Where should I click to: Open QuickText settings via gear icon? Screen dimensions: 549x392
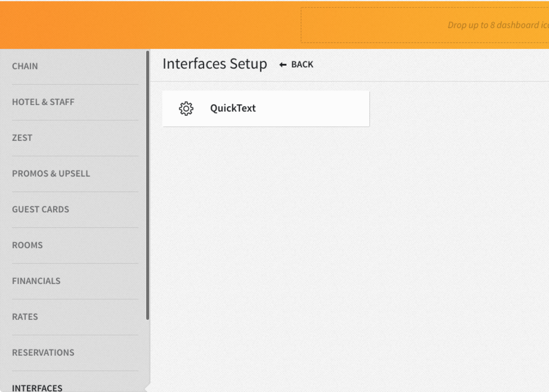(186, 109)
